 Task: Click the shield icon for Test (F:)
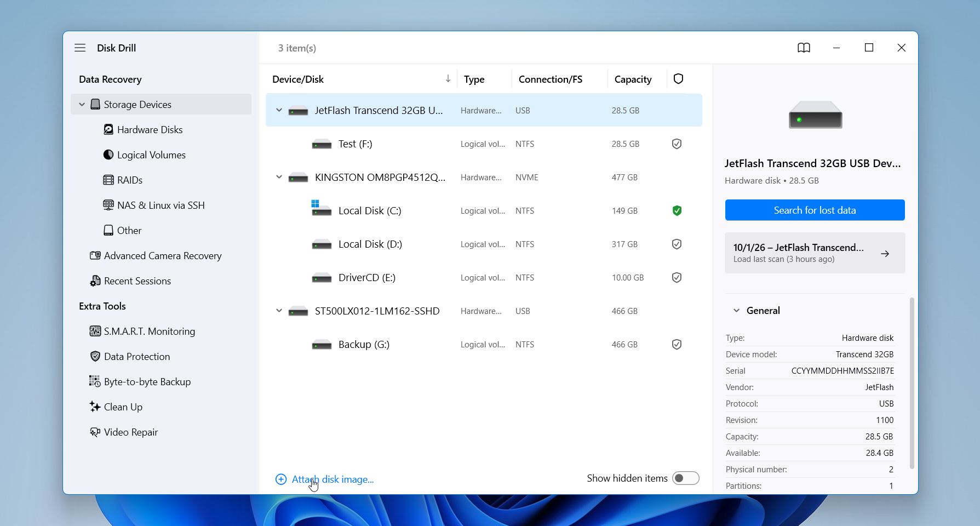677,144
